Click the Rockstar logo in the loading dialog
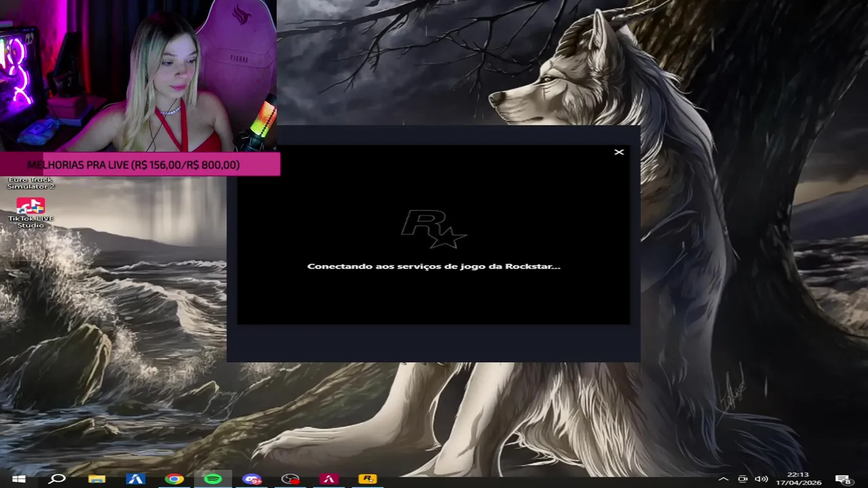Screen dimensions: 868x488 tap(433, 229)
